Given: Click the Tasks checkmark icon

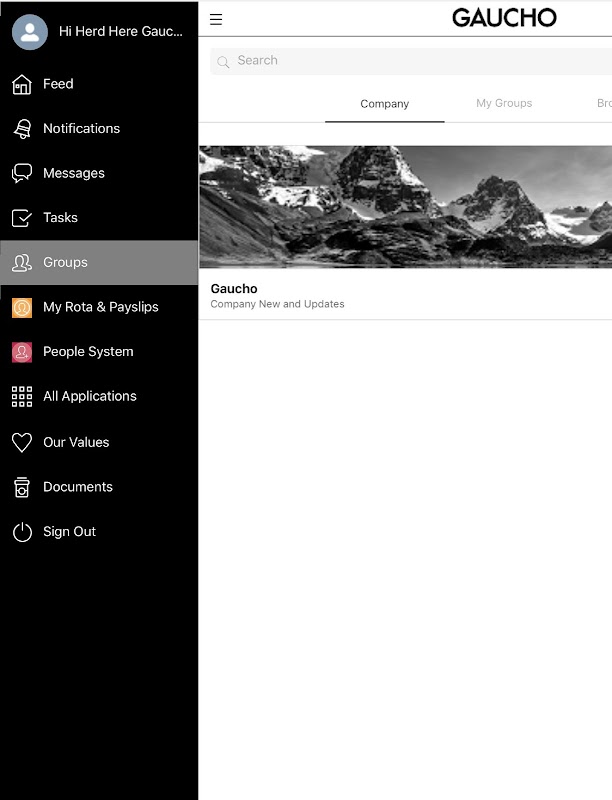Looking at the screenshot, I should [22, 218].
